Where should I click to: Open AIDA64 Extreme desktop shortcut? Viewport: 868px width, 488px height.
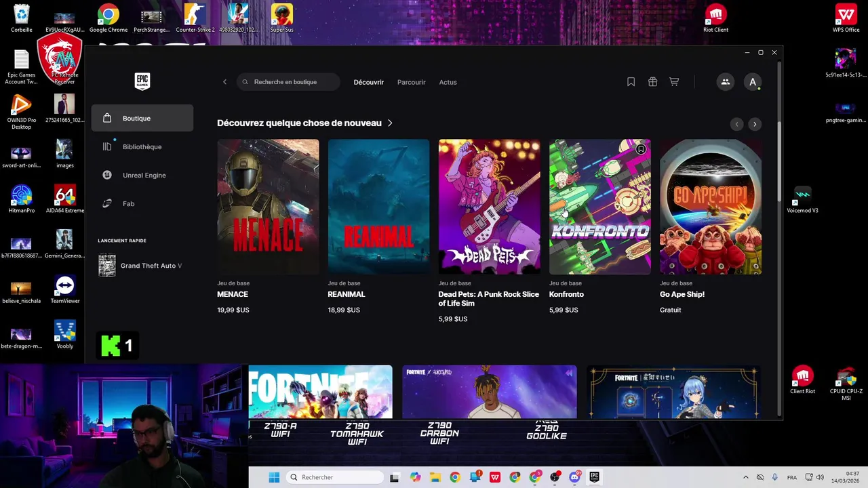(x=65, y=199)
